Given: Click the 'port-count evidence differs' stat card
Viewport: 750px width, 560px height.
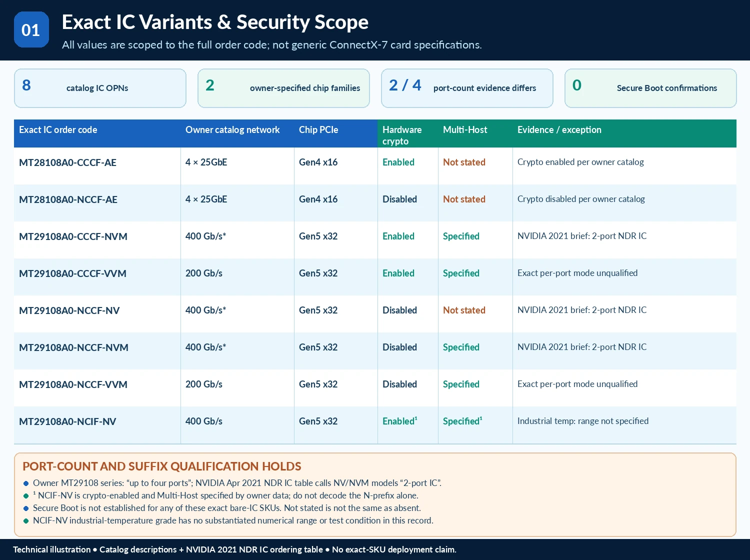Looking at the screenshot, I should [467, 88].
